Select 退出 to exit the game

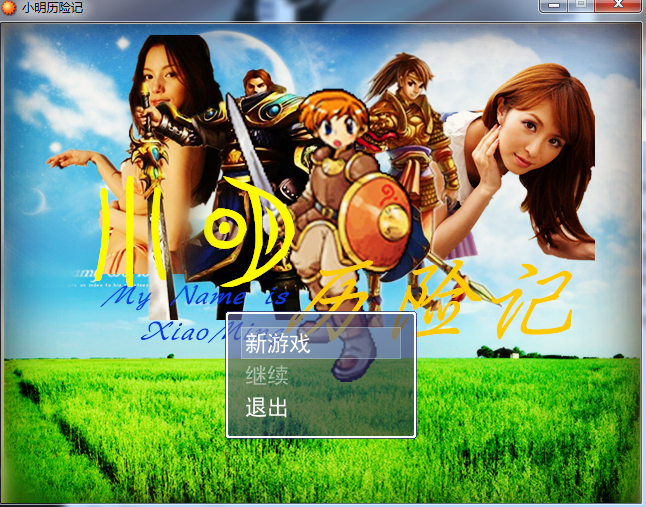(266, 407)
